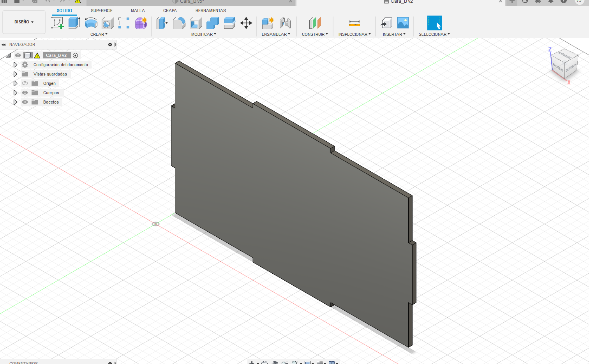This screenshot has height=364, width=589.
Task: Activate the Extrude tool
Action: 74,23
